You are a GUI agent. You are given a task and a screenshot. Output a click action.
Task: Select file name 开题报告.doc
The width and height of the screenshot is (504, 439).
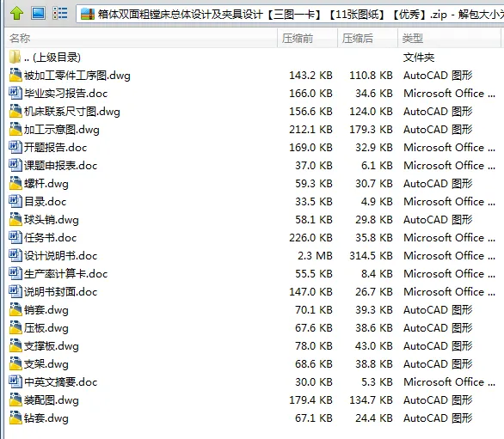pyautogui.click(x=56, y=148)
